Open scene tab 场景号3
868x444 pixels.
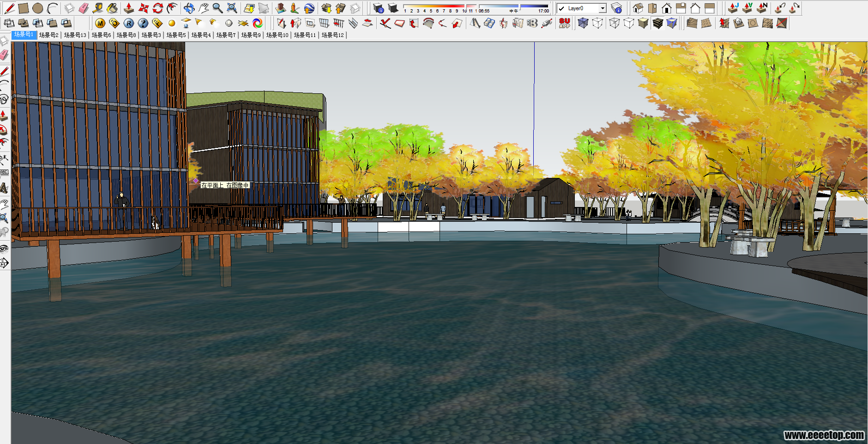click(x=151, y=35)
